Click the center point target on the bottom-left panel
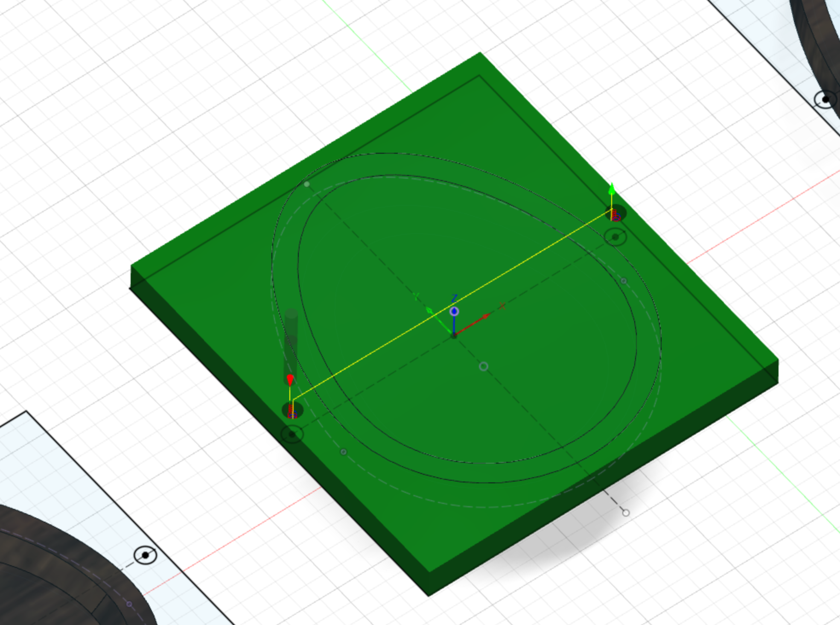The height and width of the screenshot is (625, 840). [x=146, y=555]
